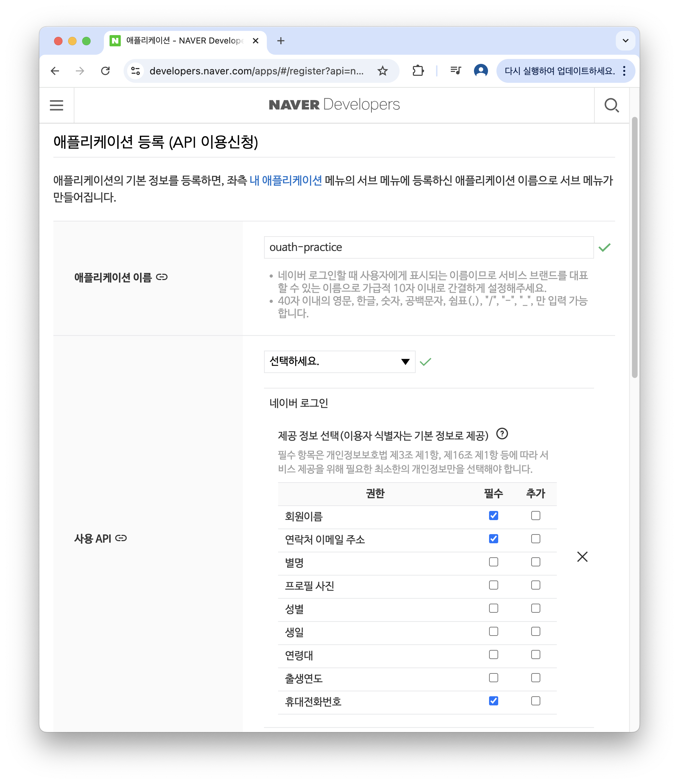
Task: Open the extensions puzzle icon
Action: point(418,71)
